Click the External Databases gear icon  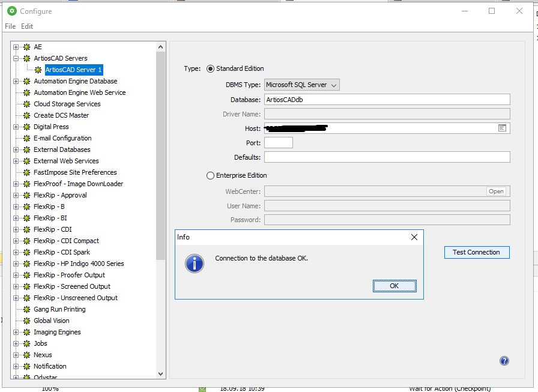click(x=27, y=149)
